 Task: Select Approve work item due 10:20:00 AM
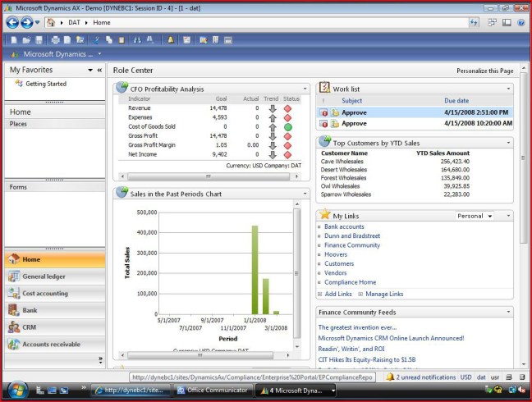click(353, 123)
